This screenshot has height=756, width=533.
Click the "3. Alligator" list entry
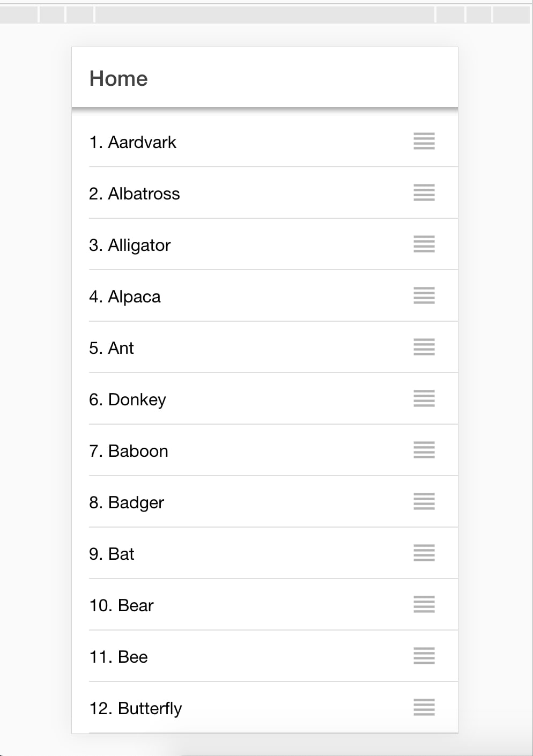pyautogui.click(x=130, y=245)
